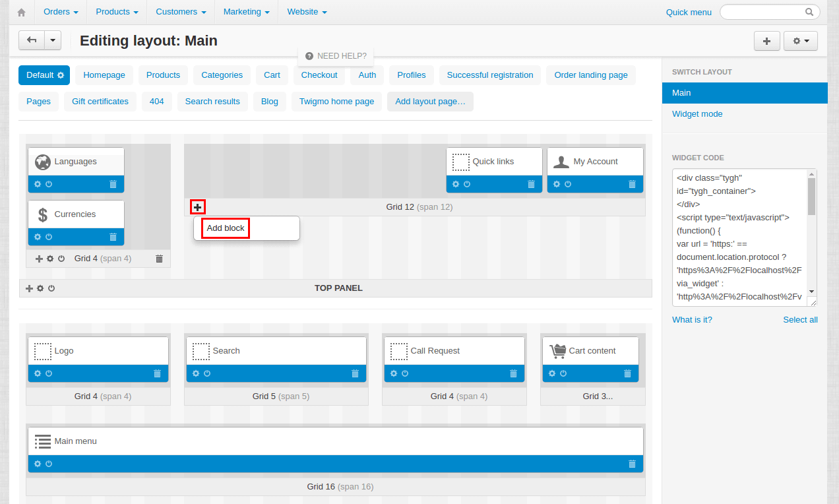Viewport: 839px width, 504px height.
Task: Select Add block from popup menu
Action: point(226,228)
